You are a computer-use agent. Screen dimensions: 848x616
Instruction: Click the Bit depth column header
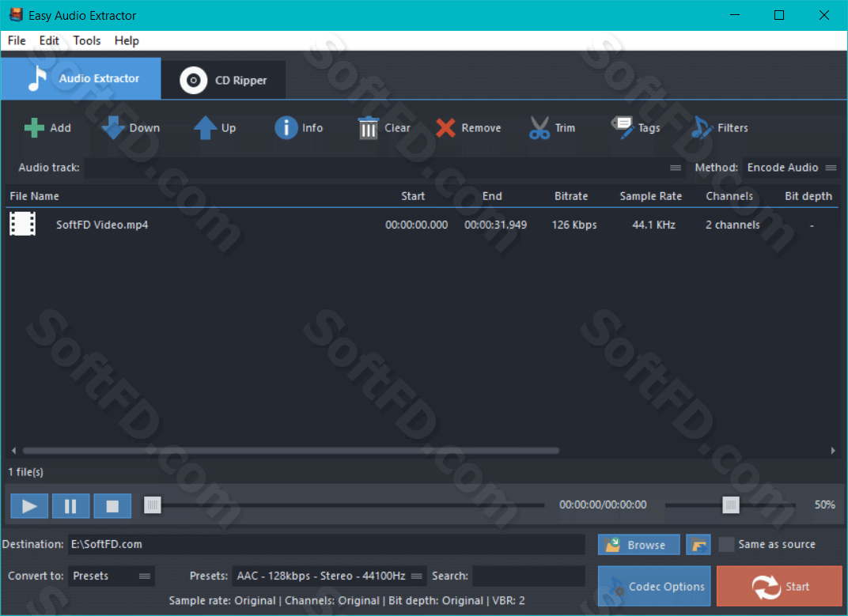808,196
